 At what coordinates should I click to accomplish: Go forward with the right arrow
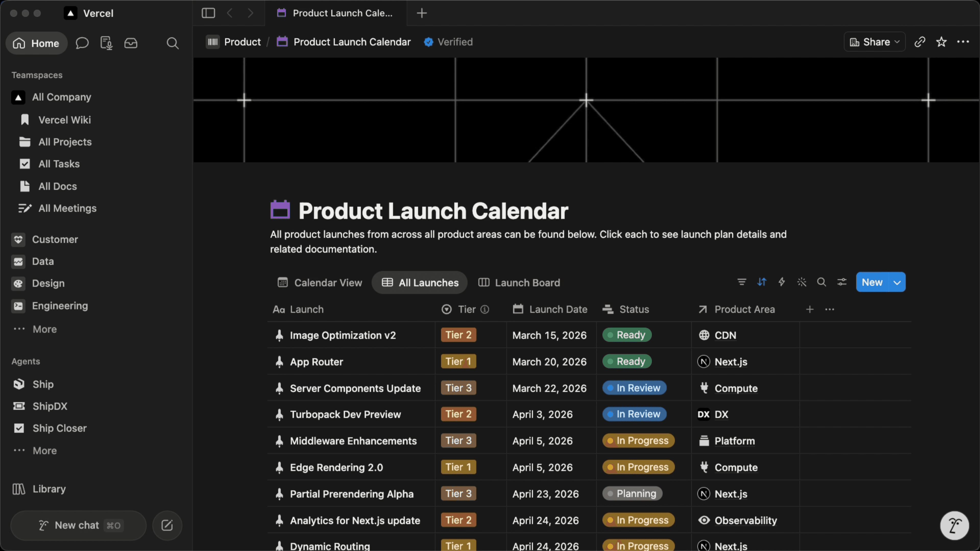click(250, 13)
